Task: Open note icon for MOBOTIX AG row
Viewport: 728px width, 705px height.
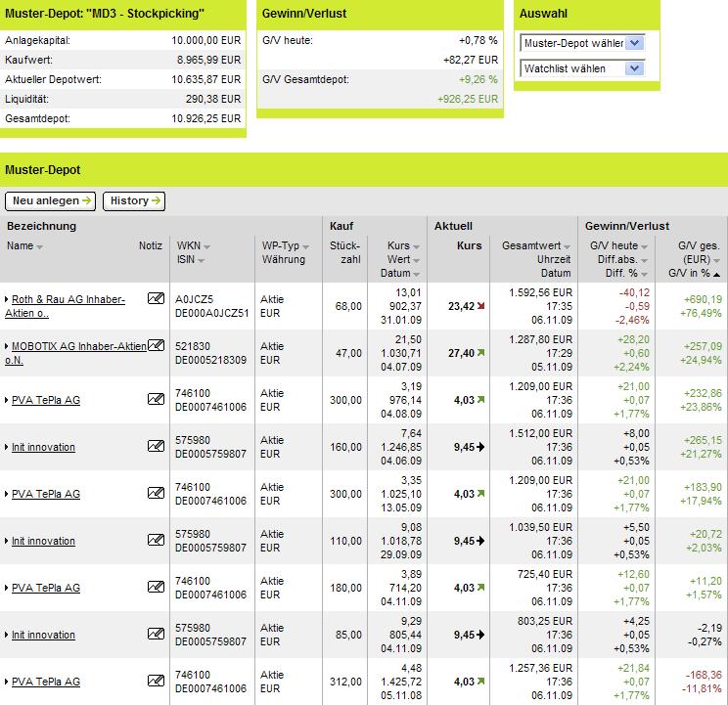Action: 156,345
